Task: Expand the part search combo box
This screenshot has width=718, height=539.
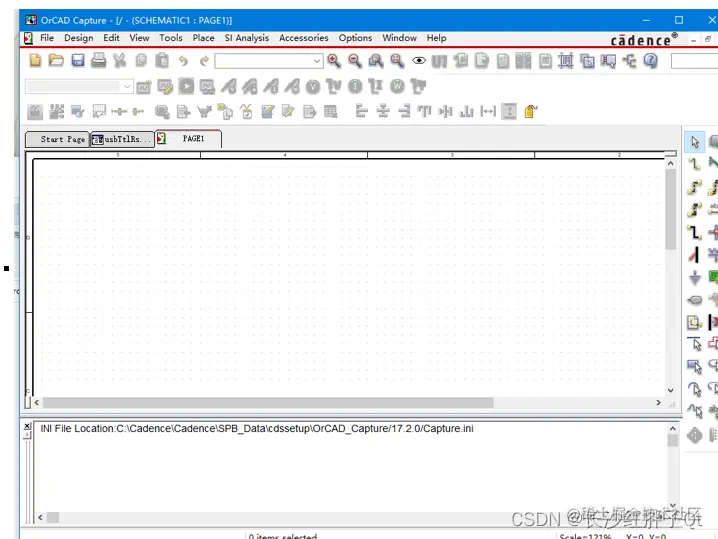Action: tap(316, 61)
